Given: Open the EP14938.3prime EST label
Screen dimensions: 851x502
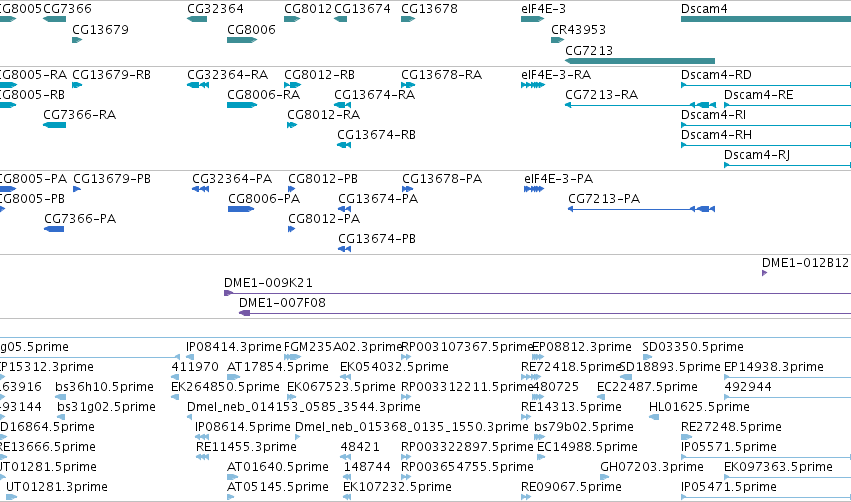Looking at the screenshot, I should tap(774, 367).
